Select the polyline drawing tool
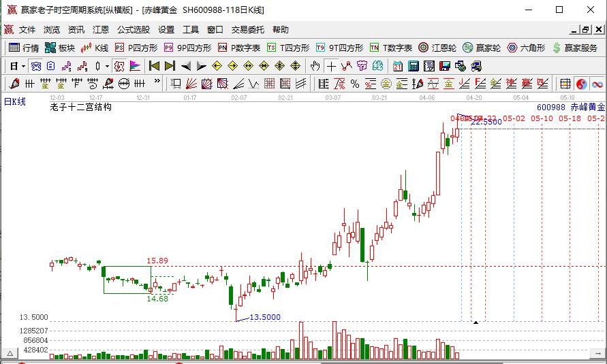 click(x=347, y=67)
